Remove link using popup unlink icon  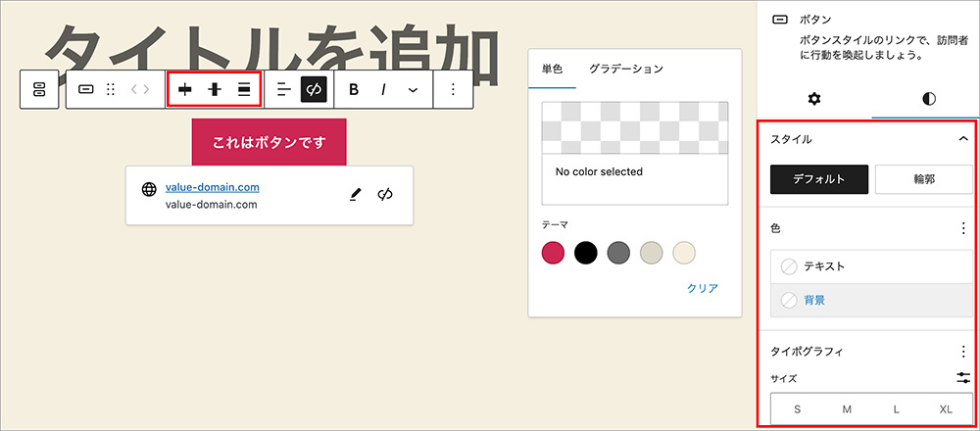[385, 195]
